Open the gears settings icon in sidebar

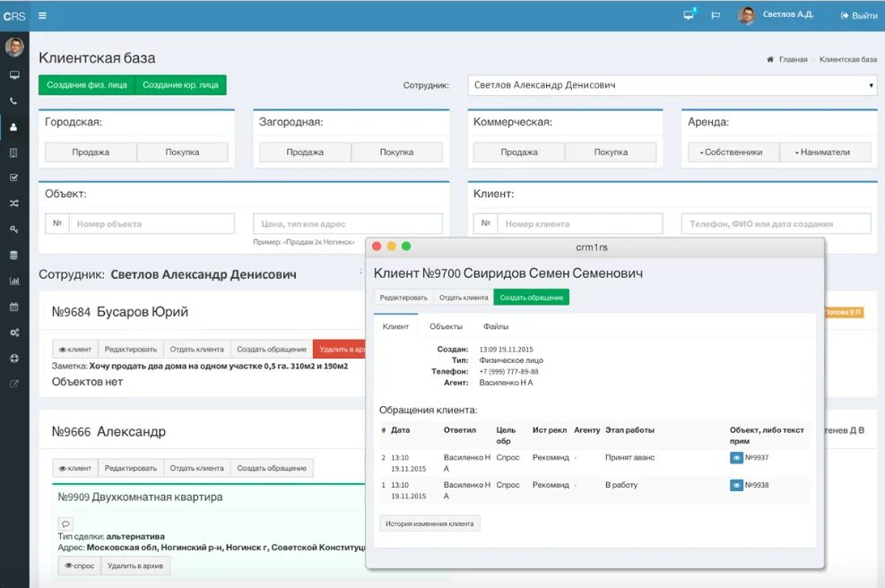(14, 333)
